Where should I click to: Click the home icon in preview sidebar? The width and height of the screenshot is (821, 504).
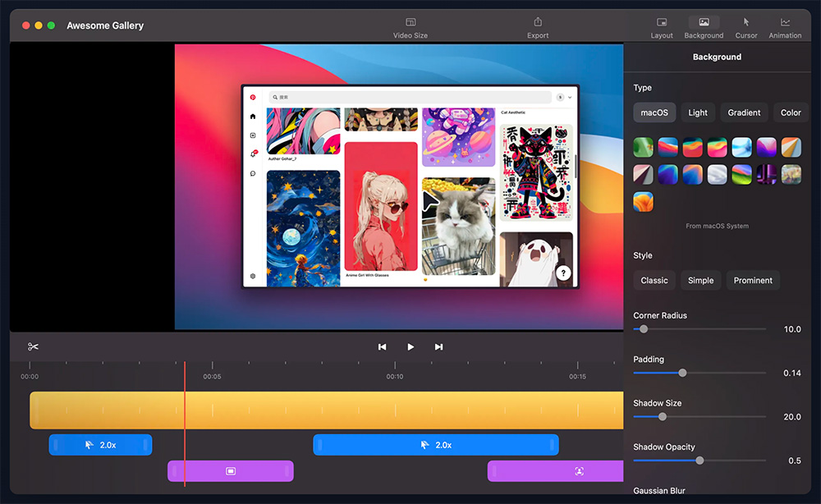(253, 117)
